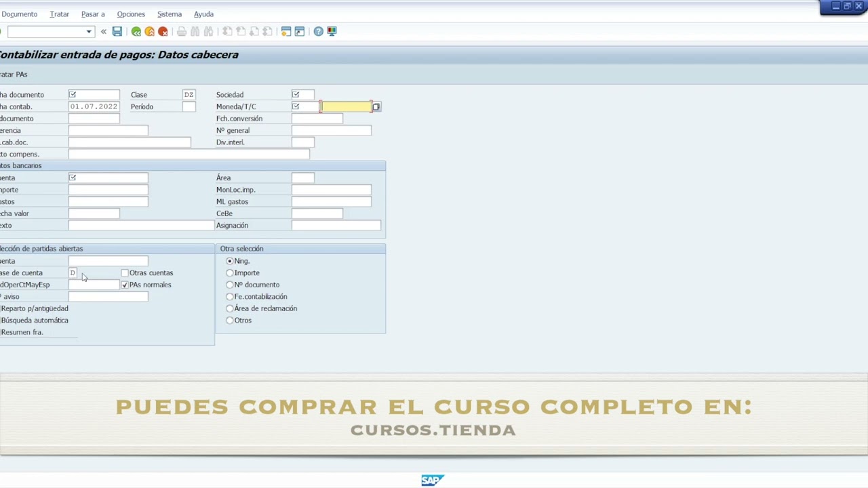Viewport: 868px width, 488px height.
Task: Select the Otros radio button
Action: coord(230,321)
